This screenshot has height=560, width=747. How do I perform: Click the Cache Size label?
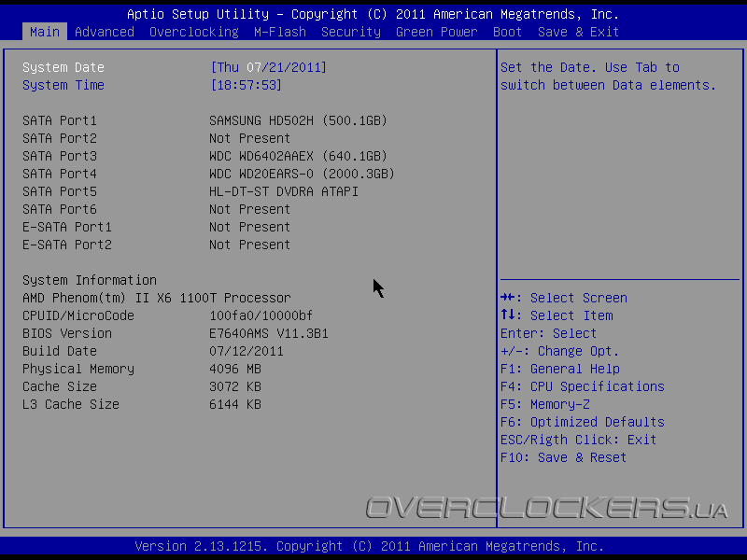pyautogui.click(x=60, y=386)
